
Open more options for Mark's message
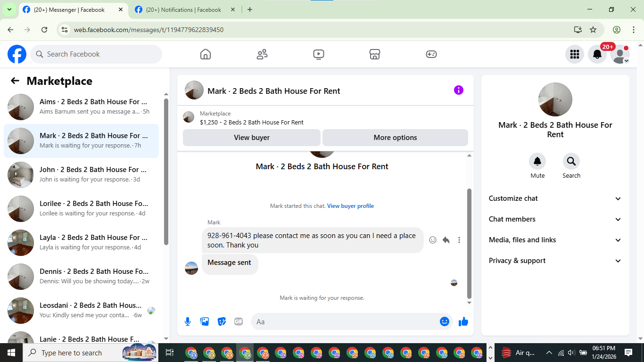click(x=459, y=240)
